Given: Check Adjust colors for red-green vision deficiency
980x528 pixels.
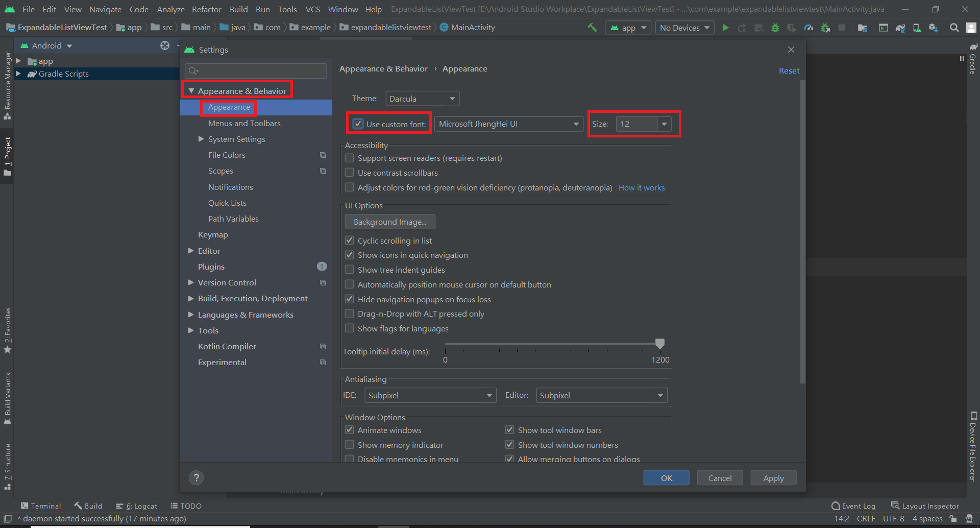Looking at the screenshot, I should point(350,187).
